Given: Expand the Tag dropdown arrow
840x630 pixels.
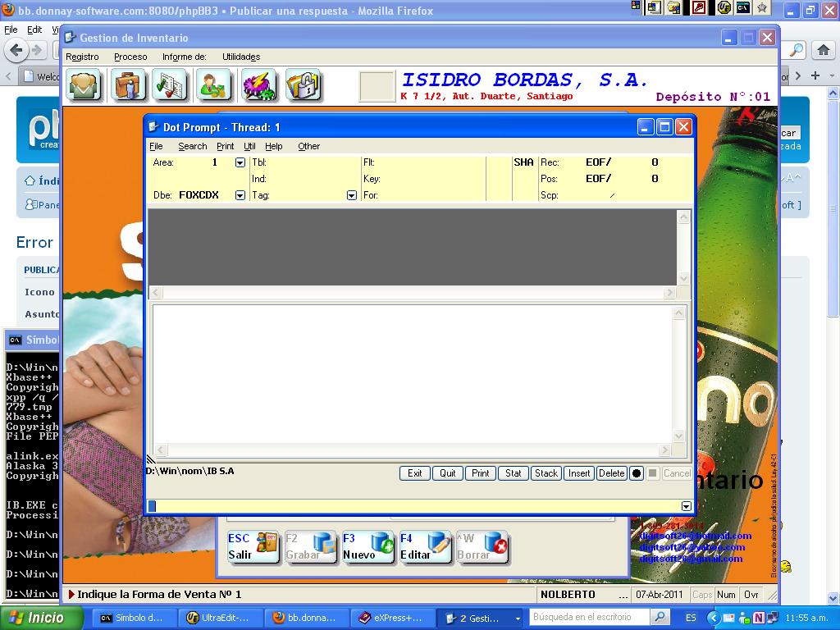Looking at the screenshot, I should click(x=352, y=195).
